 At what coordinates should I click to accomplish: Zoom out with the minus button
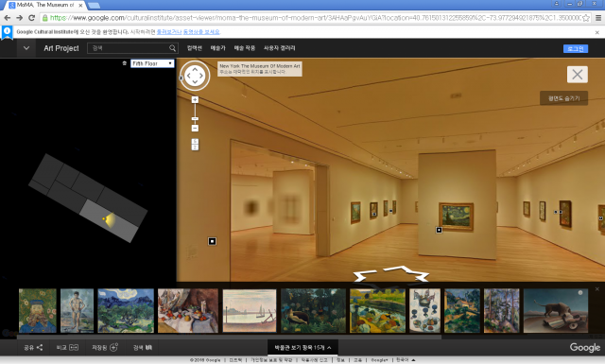click(x=195, y=129)
